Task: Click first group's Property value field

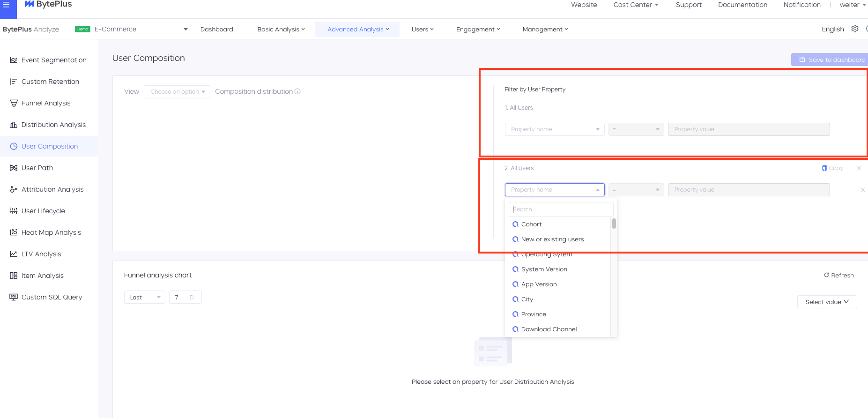Action: point(749,129)
